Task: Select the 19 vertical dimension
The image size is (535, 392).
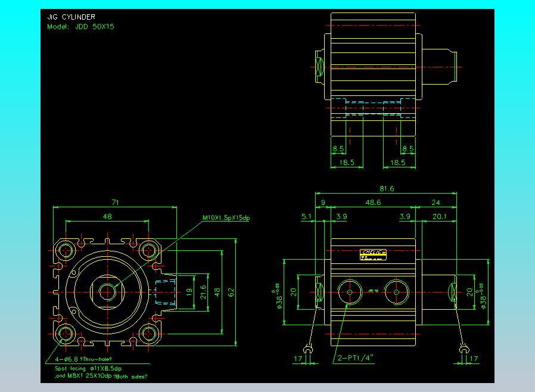Action: [189, 292]
